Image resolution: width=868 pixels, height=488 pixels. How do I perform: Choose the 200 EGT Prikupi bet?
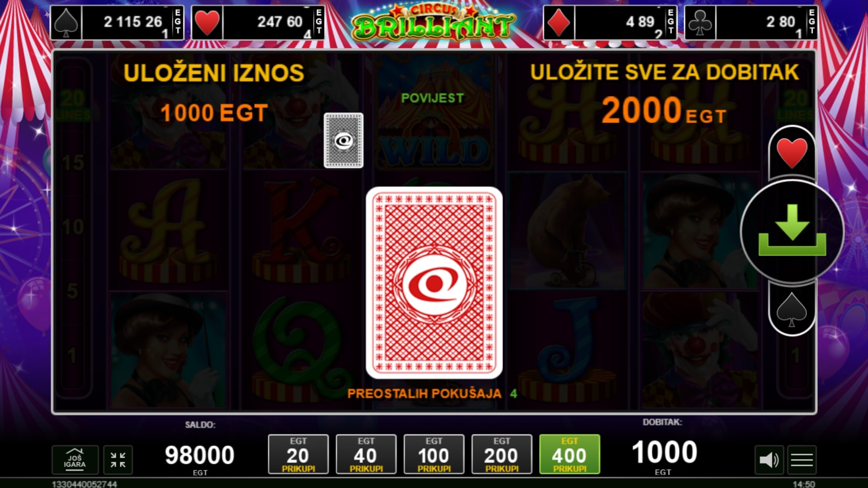pos(502,455)
